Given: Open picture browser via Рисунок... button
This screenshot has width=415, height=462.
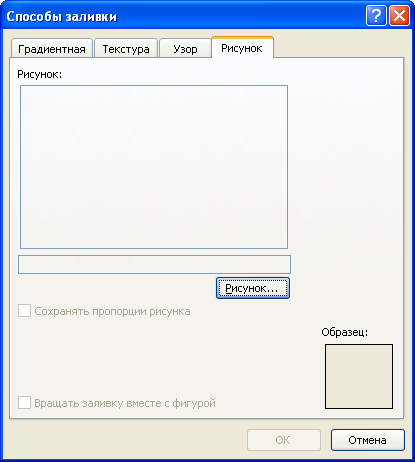Looking at the screenshot, I should [x=253, y=288].
